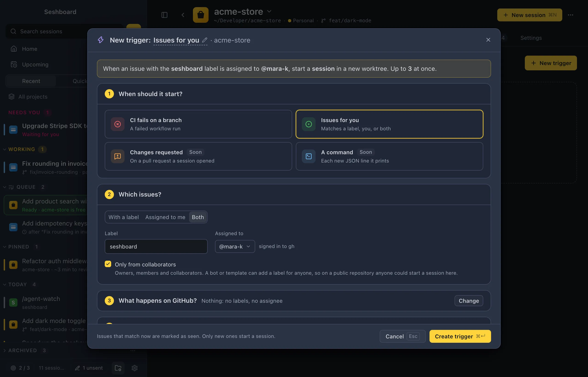Select the Issues for you option
This screenshot has width=588, height=377.
(389, 124)
